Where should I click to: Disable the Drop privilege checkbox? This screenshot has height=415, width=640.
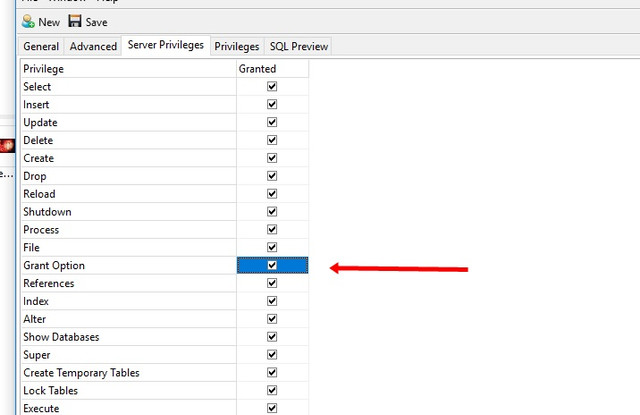[272, 176]
